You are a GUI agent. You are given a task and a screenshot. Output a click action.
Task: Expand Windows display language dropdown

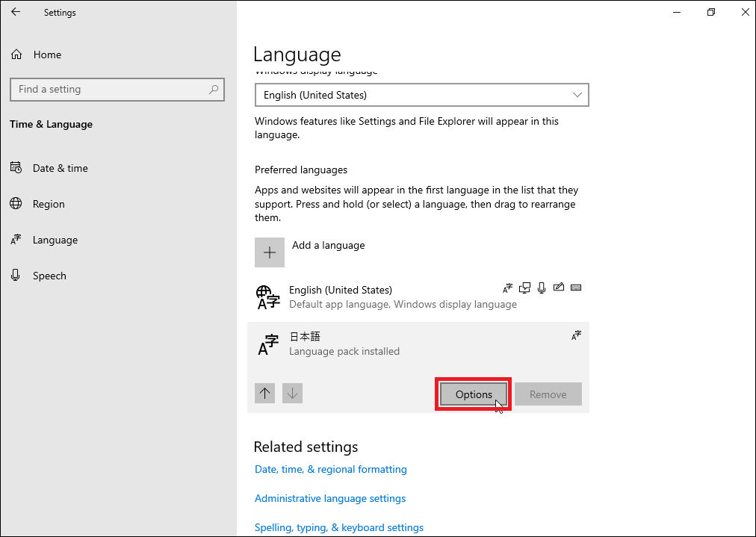point(421,95)
